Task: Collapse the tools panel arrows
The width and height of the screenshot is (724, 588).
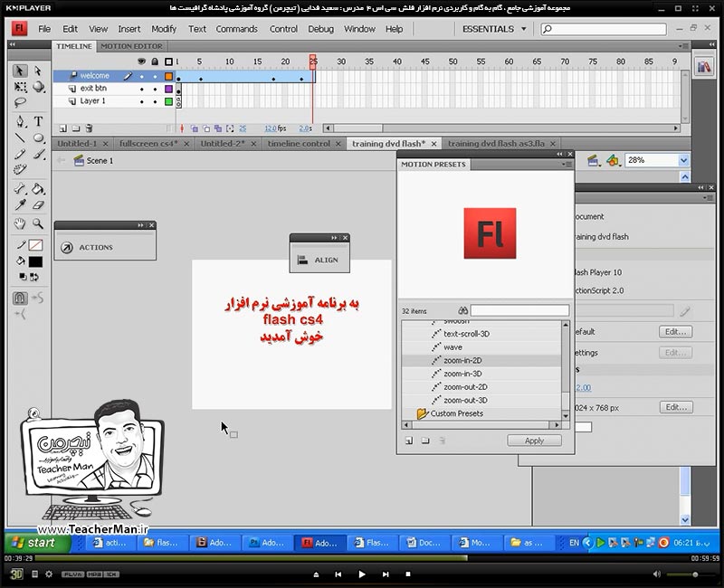Action: coord(13,44)
